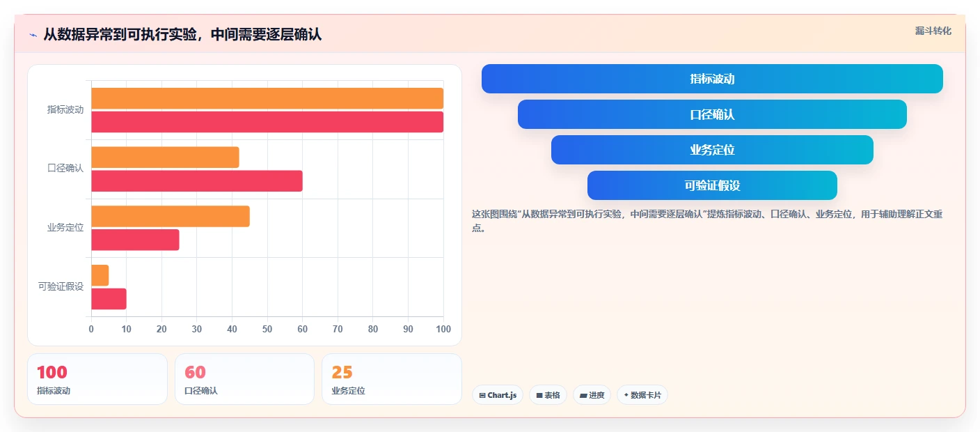Select the 口径确认 funnel stage
The image size is (980, 432).
[712, 114]
